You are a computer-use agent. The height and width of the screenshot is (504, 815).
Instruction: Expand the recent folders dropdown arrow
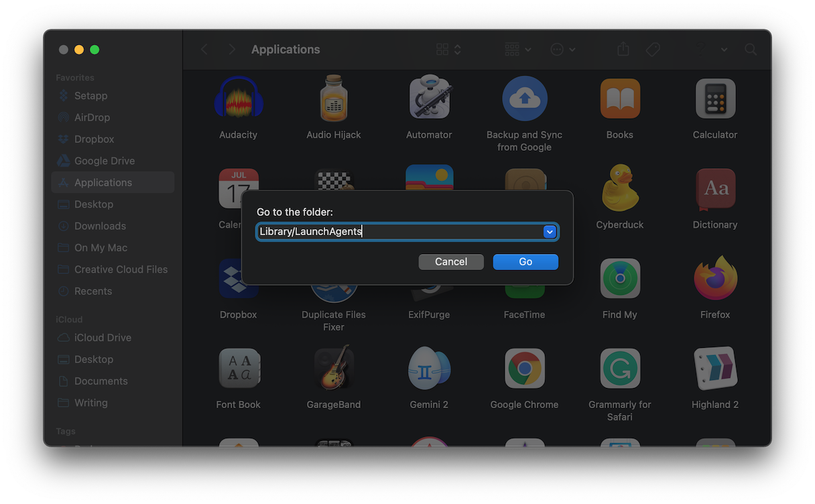(x=550, y=232)
